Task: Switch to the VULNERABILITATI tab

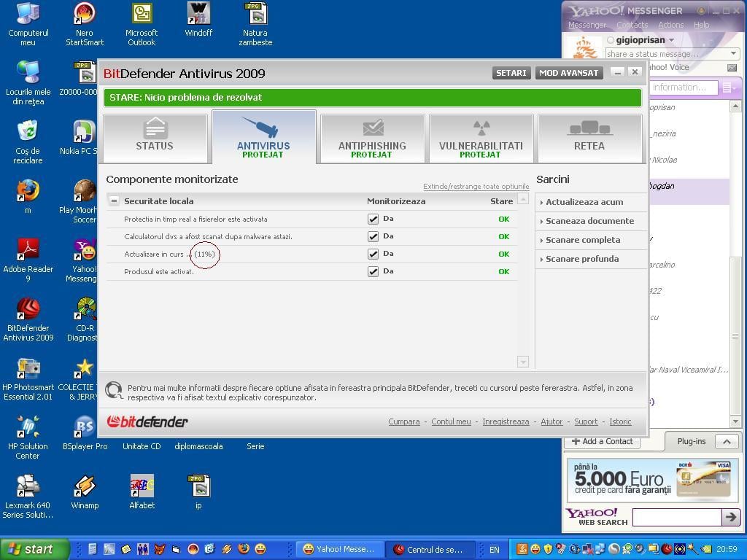Action: [x=481, y=139]
